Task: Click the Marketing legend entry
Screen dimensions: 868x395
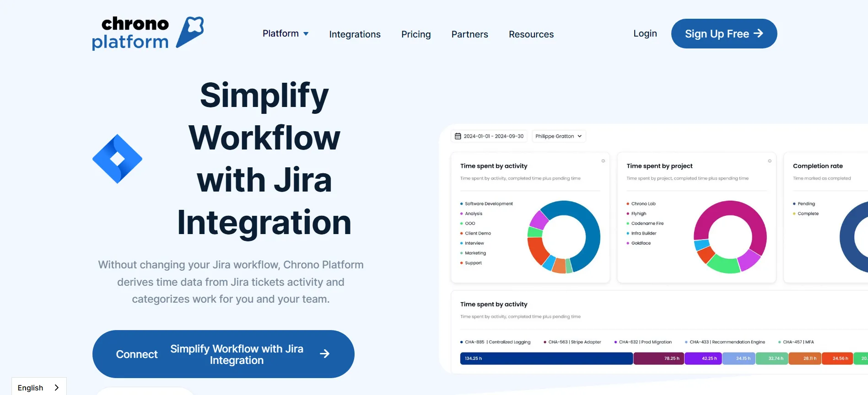Action: coord(473,253)
